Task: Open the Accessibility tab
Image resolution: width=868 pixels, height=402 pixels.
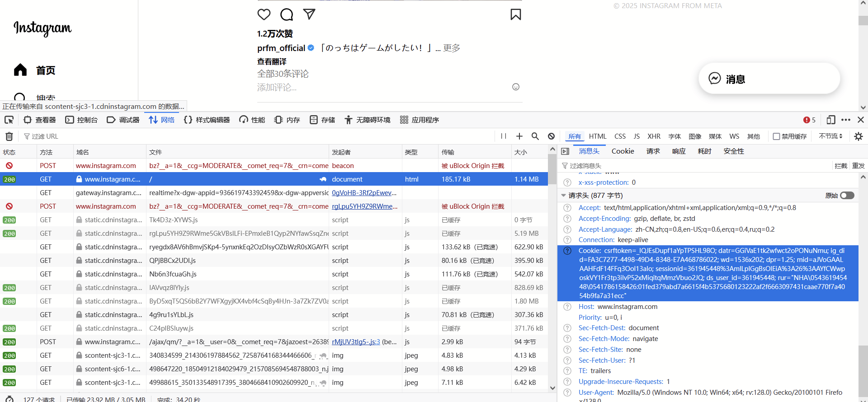Action: point(367,120)
